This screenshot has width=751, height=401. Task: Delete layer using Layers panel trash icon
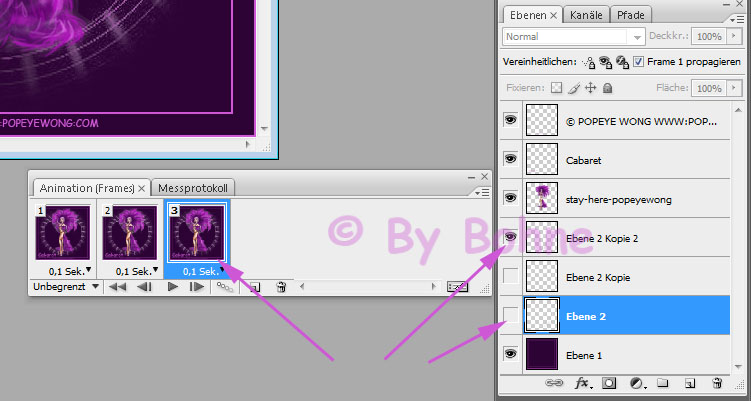coord(716,383)
